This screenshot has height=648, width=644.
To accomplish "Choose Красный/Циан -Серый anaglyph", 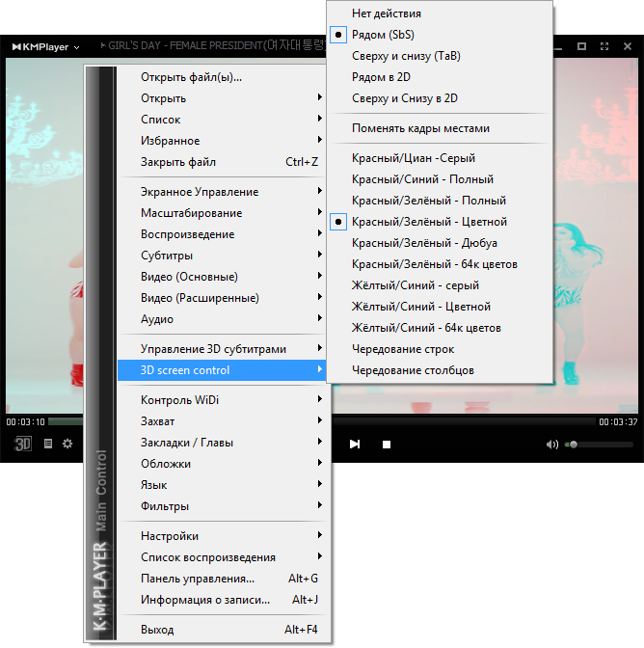I will (440, 158).
